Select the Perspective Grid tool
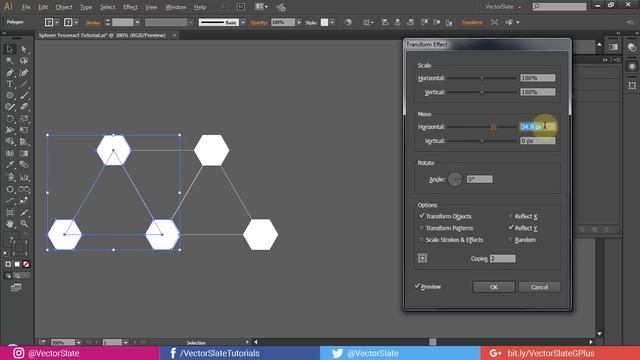The image size is (640, 360). (x=24, y=142)
